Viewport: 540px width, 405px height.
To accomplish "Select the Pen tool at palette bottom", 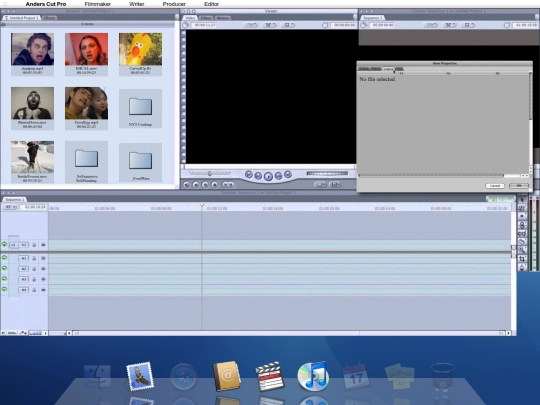I will coord(522,268).
